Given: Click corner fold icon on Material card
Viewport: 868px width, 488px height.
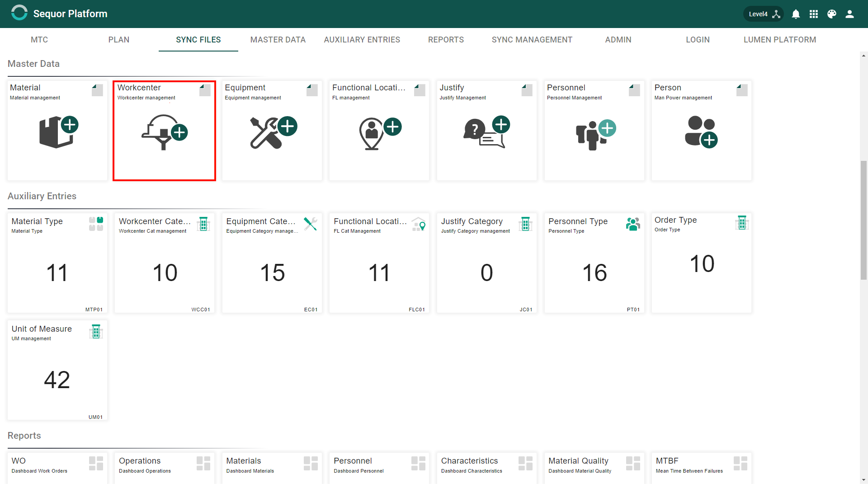Looking at the screenshot, I should coord(97,90).
